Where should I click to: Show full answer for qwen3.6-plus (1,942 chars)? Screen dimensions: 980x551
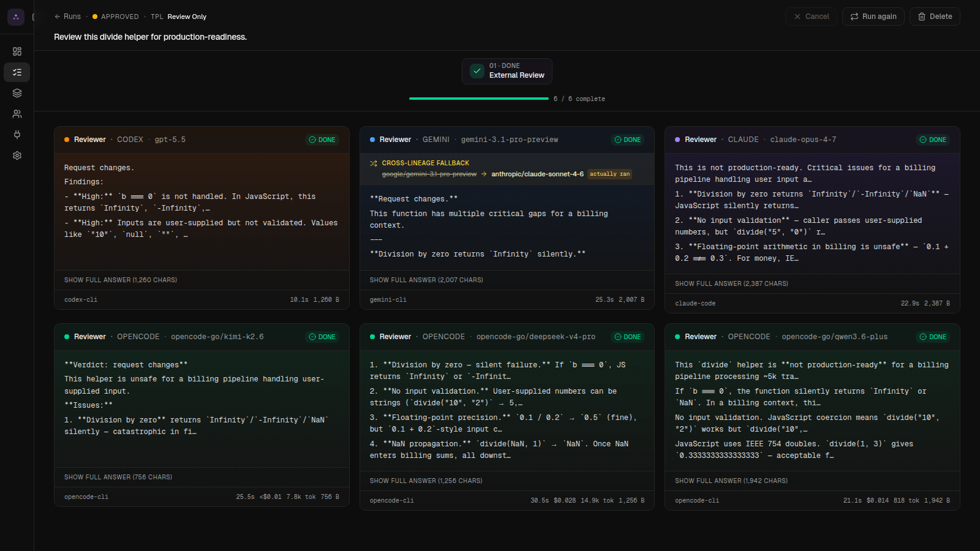click(x=731, y=481)
